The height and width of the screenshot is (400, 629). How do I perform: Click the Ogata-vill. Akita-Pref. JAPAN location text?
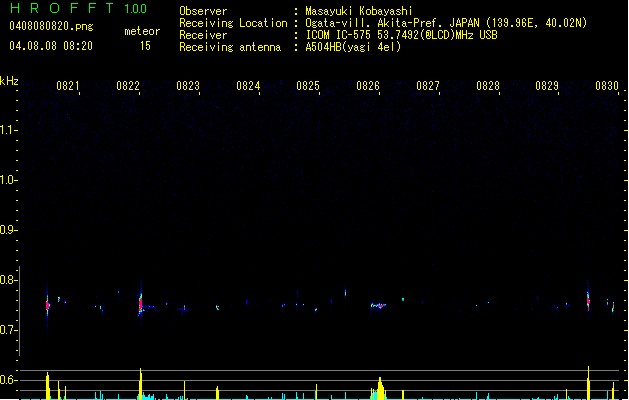tap(446, 23)
